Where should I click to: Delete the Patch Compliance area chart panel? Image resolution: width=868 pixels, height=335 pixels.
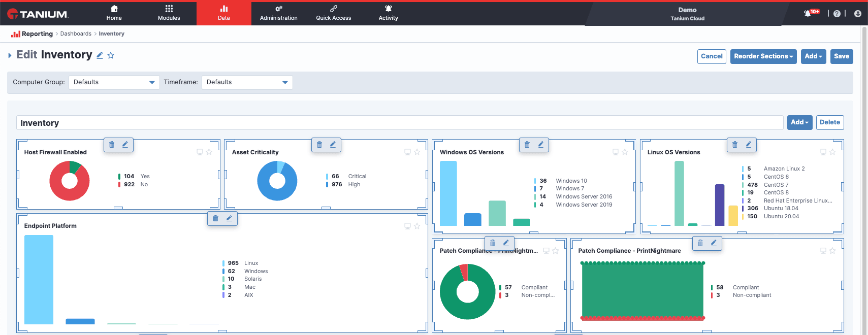[x=700, y=243]
